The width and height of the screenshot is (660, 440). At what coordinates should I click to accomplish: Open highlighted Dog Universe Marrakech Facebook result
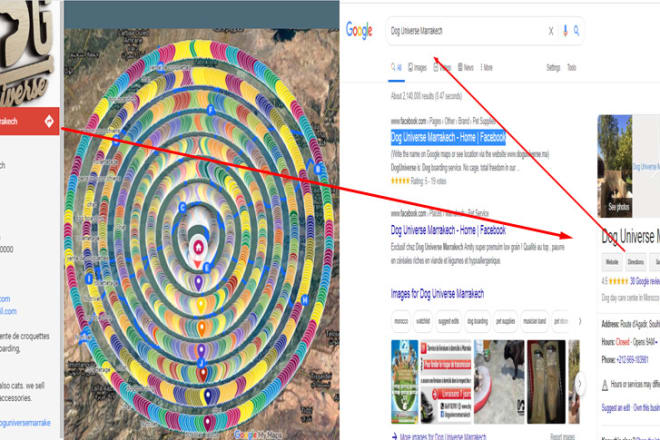[x=448, y=137]
